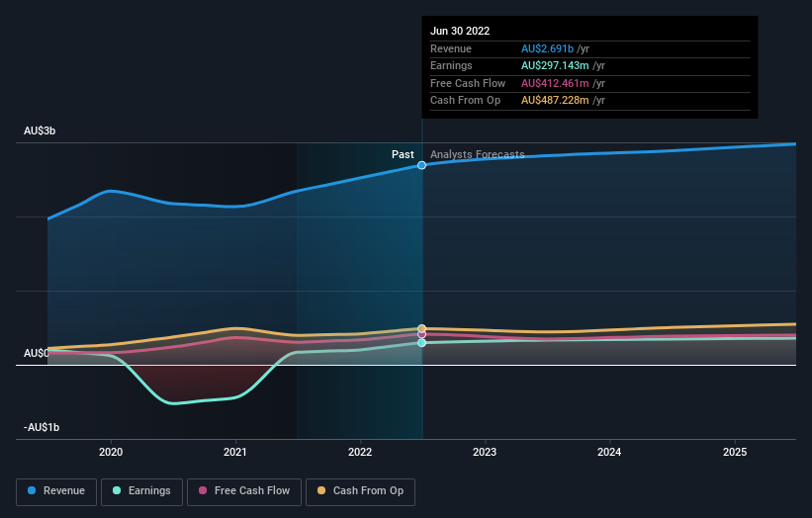Toggle the Free Cash Flow legend button
812x518 pixels.
tap(244, 491)
